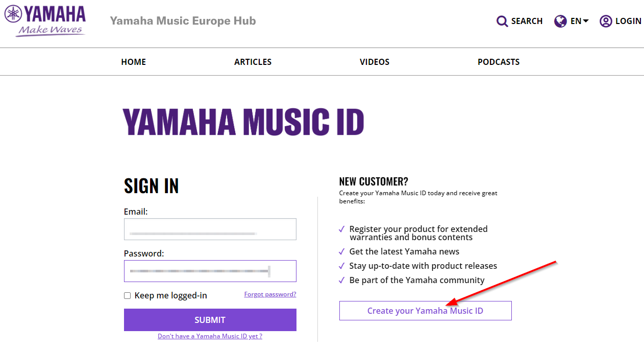Navigate to the PODCASTS menu item
The image size is (644, 349).
(x=499, y=62)
